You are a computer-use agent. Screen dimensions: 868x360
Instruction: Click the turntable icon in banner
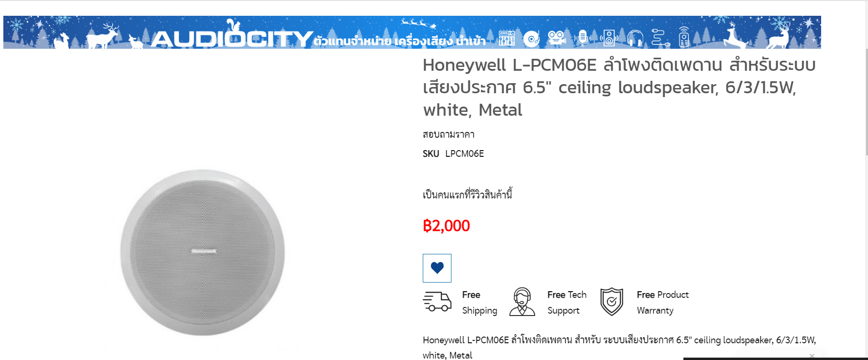click(531, 38)
